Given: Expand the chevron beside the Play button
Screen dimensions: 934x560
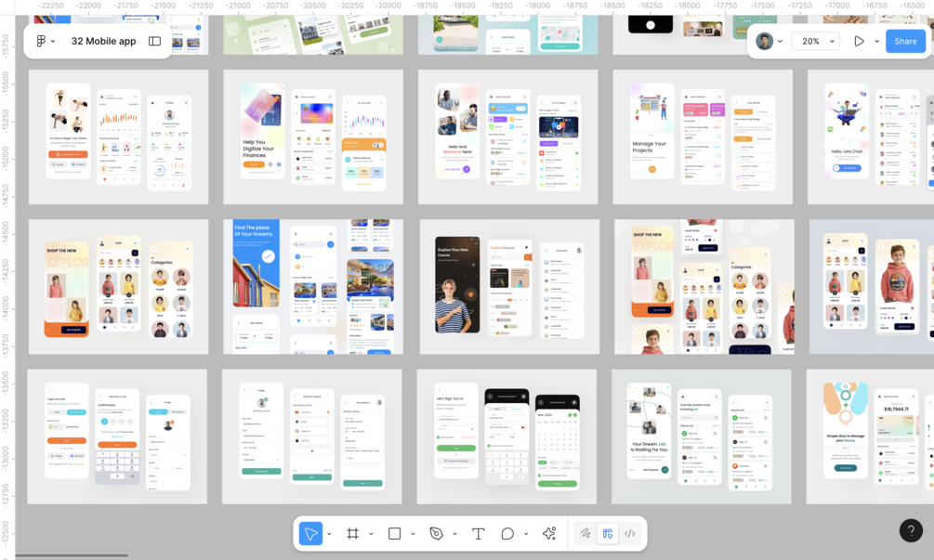Looking at the screenshot, I should (876, 42).
